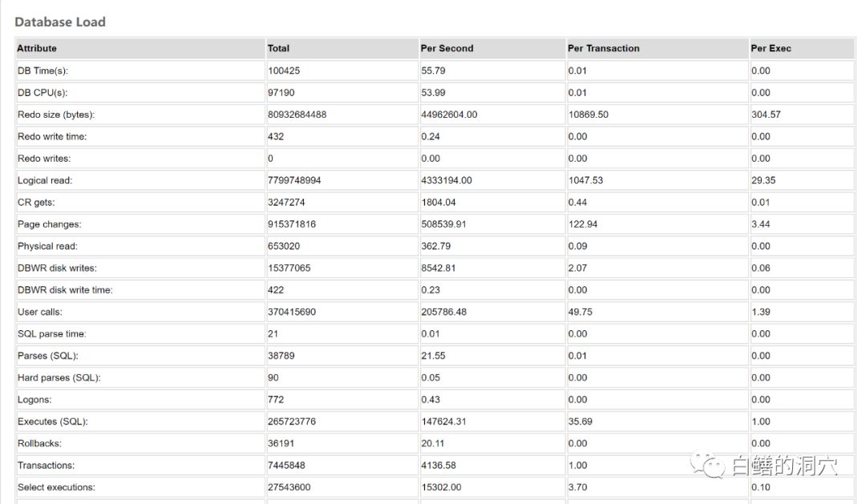The width and height of the screenshot is (866, 504).
Task: Select the Redo size (bytes) row label
Action: pos(62,115)
